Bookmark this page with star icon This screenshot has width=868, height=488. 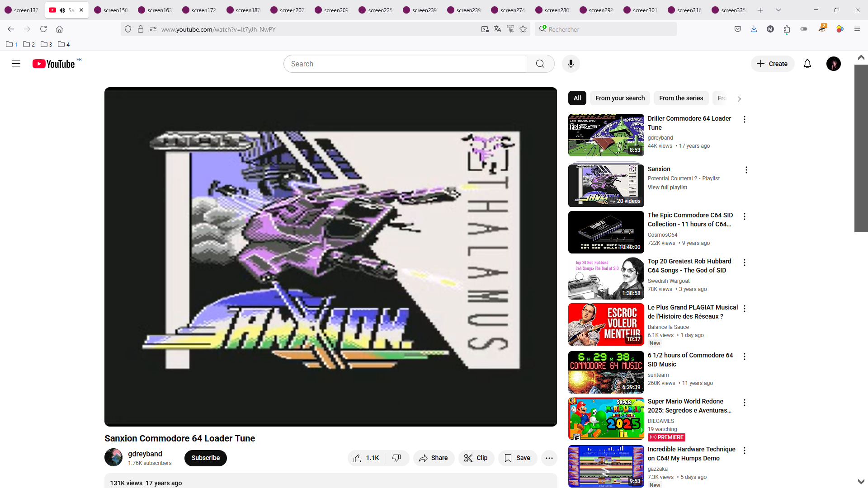523,29
